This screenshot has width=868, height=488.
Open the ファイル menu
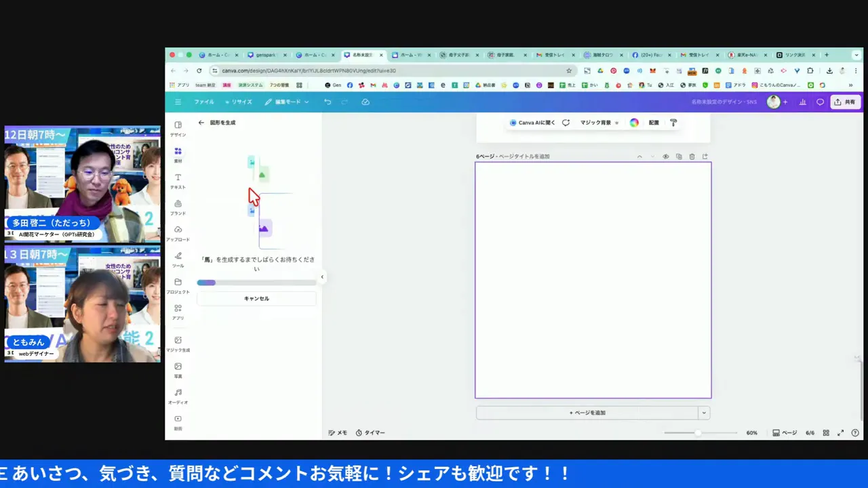click(x=203, y=102)
